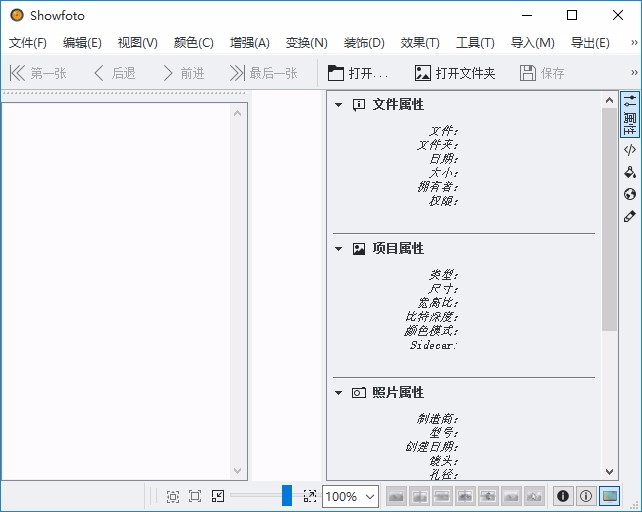Open the 导入(M) menu
This screenshot has width=642, height=512.
pyautogui.click(x=533, y=43)
